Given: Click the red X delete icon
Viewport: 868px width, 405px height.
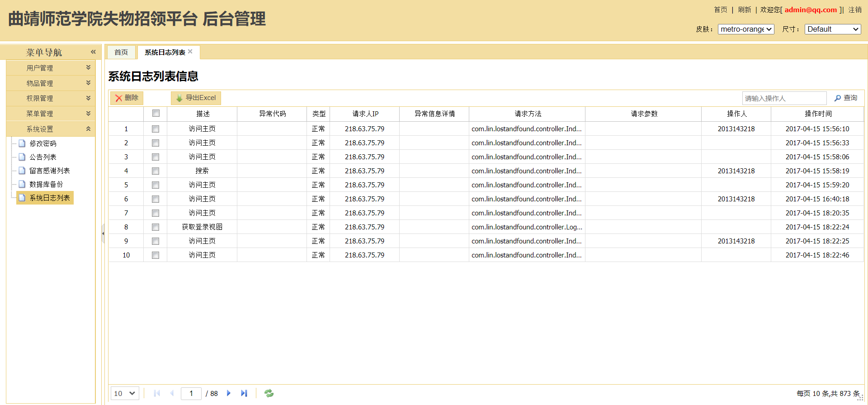Looking at the screenshot, I should tap(119, 98).
